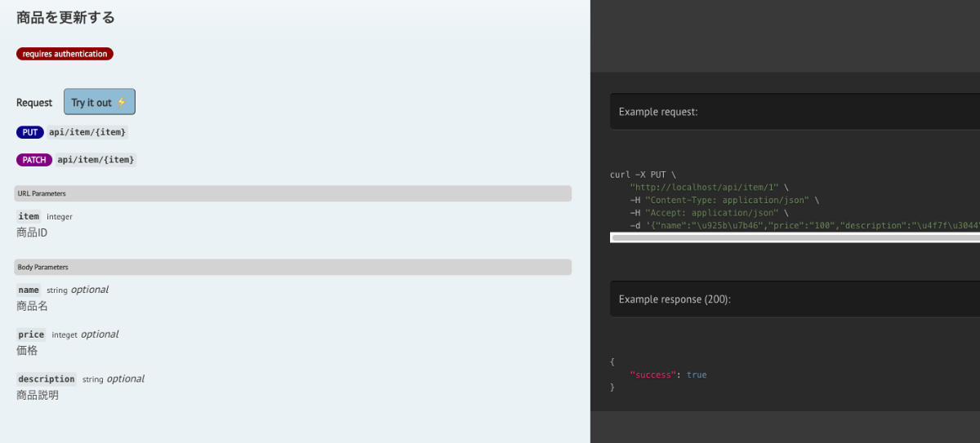Click the Try it out button
The height and width of the screenshot is (443, 980).
click(x=100, y=102)
